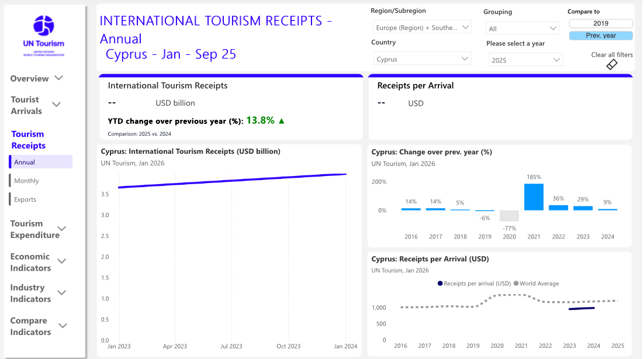
Task: Expand the Economic Indicators section
Action: 61,262
